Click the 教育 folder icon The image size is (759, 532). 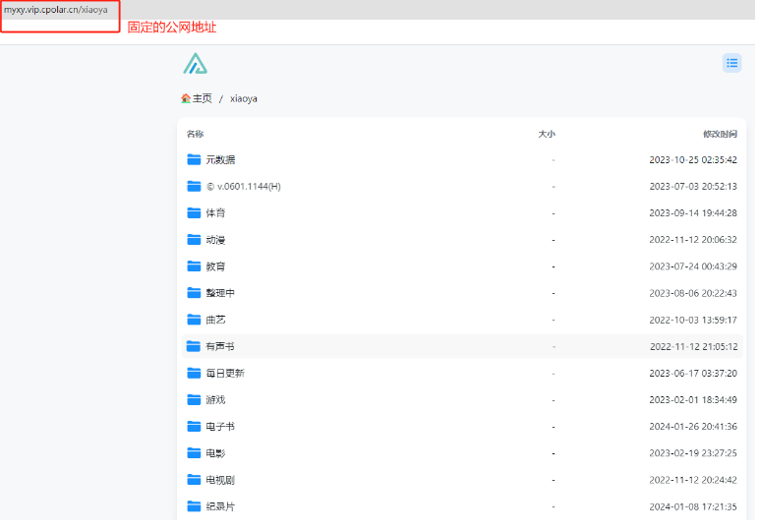point(194,266)
